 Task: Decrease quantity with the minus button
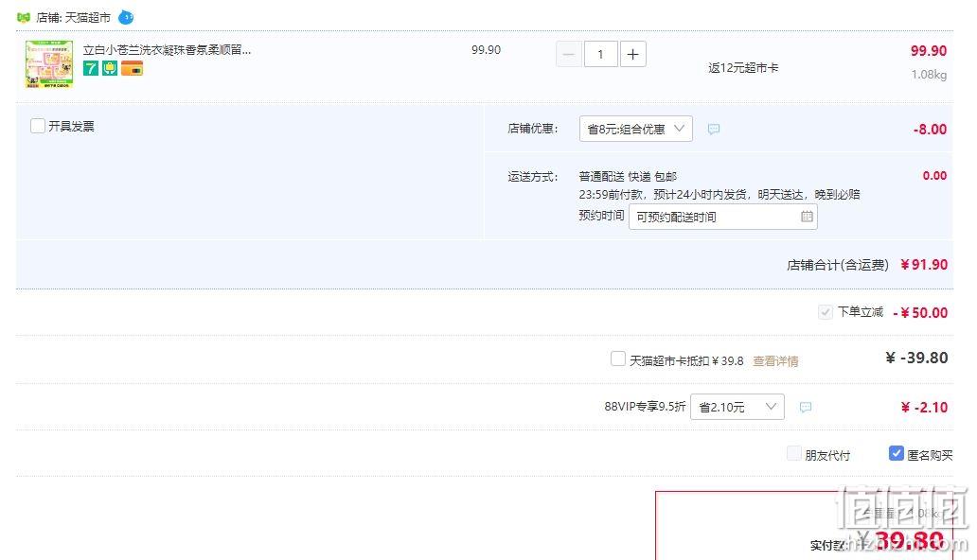(569, 54)
